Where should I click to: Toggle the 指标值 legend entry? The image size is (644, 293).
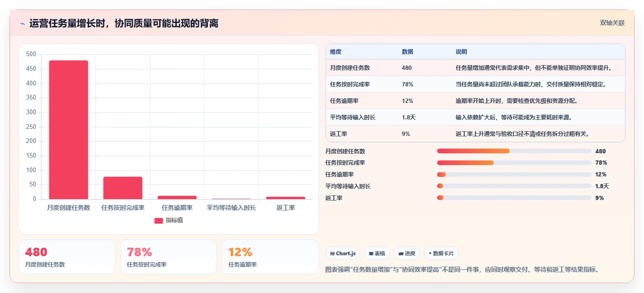tap(169, 220)
